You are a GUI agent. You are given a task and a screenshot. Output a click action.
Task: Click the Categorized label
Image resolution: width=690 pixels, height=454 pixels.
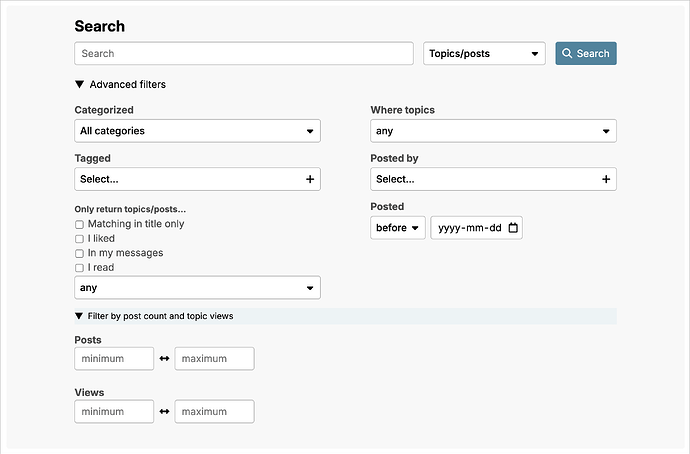click(x=104, y=110)
